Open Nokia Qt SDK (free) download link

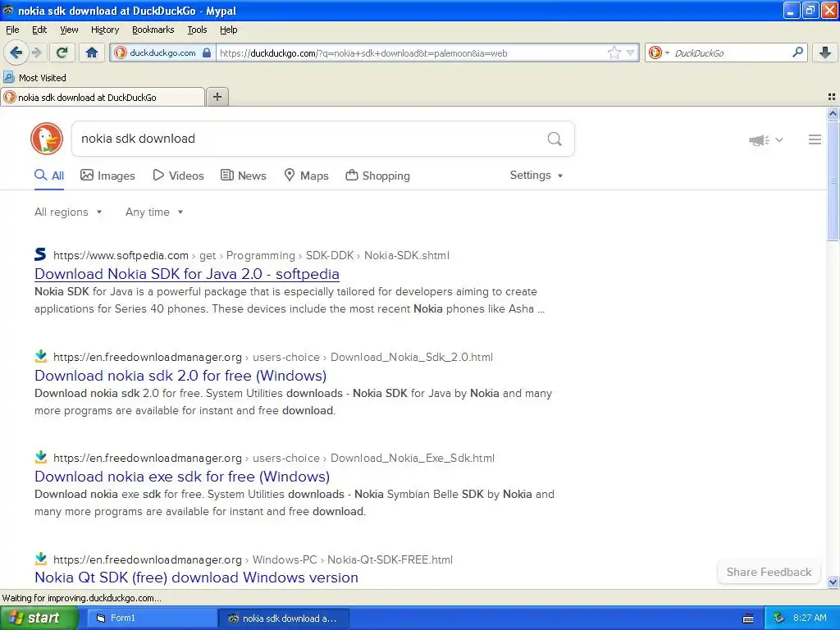197,577
